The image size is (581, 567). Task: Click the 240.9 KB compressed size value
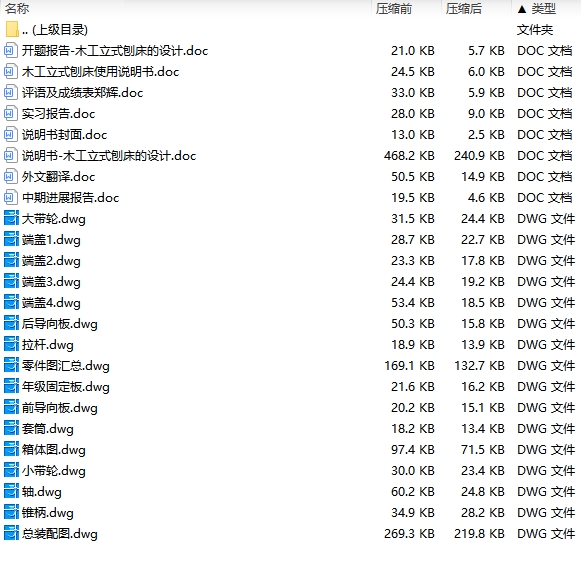pos(479,156)
